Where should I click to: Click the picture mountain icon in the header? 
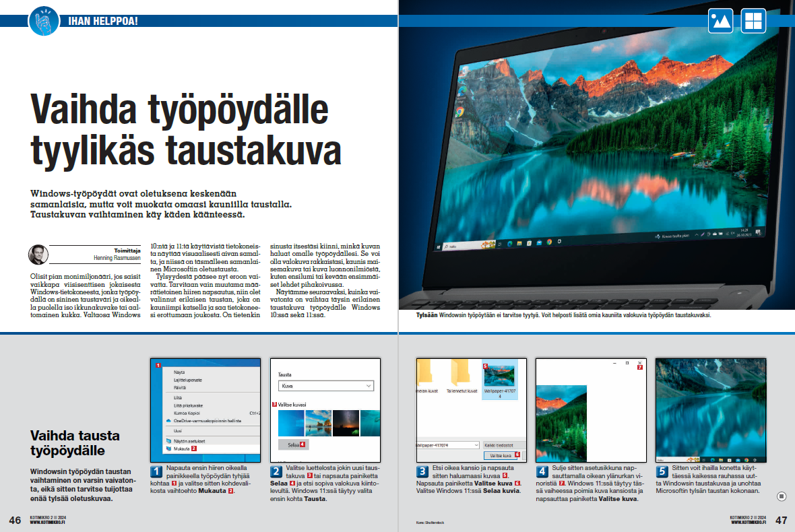pos(720,21)
